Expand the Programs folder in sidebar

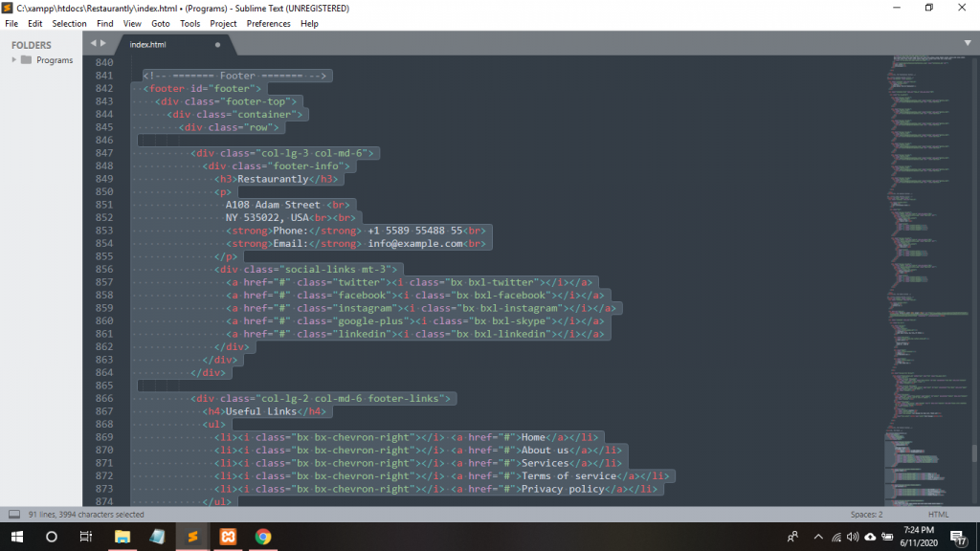click(x=14, y=60)
